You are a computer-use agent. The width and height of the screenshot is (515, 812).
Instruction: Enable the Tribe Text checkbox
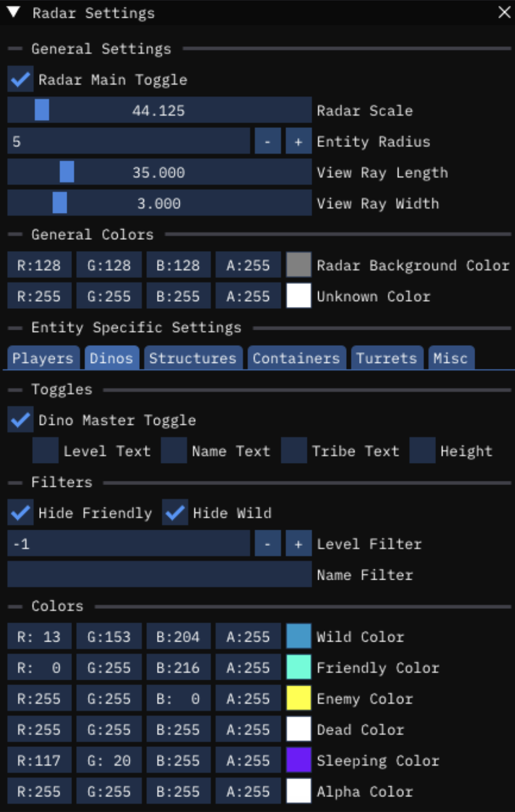[294, 451]
